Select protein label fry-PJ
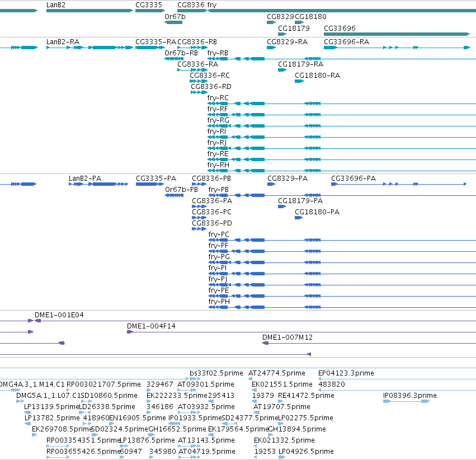476x460 pixels. coord(218,279)
